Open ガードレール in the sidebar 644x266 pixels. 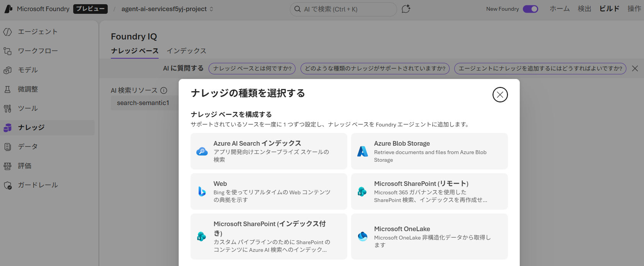[48, 185]
